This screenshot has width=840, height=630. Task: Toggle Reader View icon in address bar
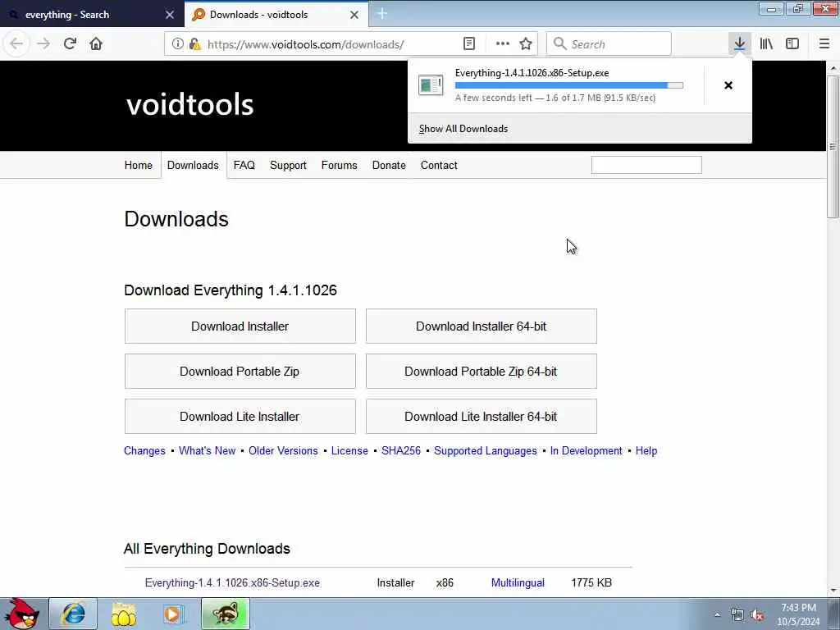[x=468, y=44]
